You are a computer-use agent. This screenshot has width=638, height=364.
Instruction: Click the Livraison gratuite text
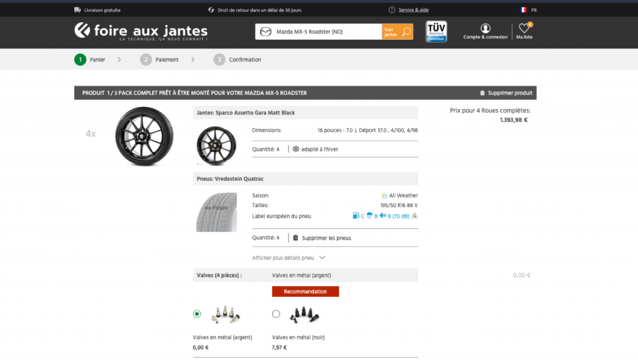pos(102,10)
